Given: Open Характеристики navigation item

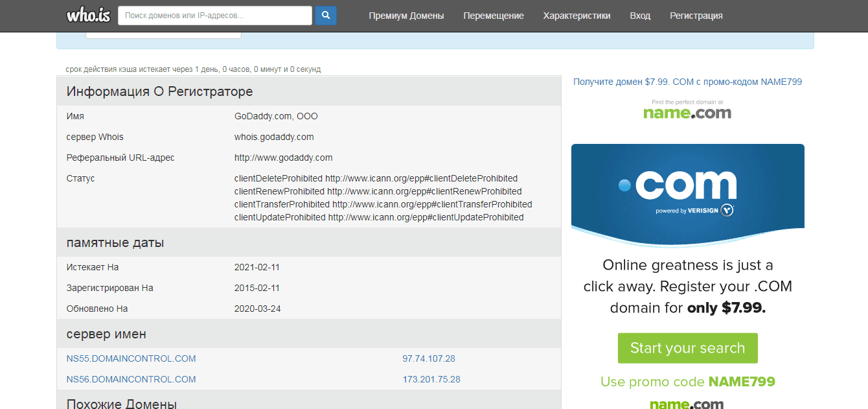Looking at the screenshot, I should pos(577,16).
